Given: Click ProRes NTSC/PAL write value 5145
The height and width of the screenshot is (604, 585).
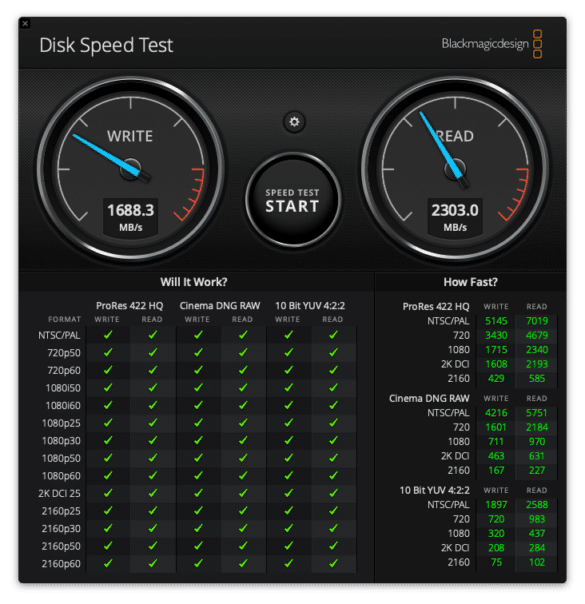Looking at the screenshot, I should pos(496,321).
